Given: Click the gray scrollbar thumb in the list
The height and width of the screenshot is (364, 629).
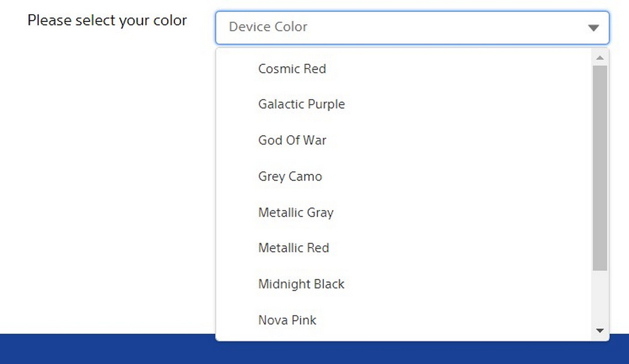Looking at the screenshot, I should point(600,168).
